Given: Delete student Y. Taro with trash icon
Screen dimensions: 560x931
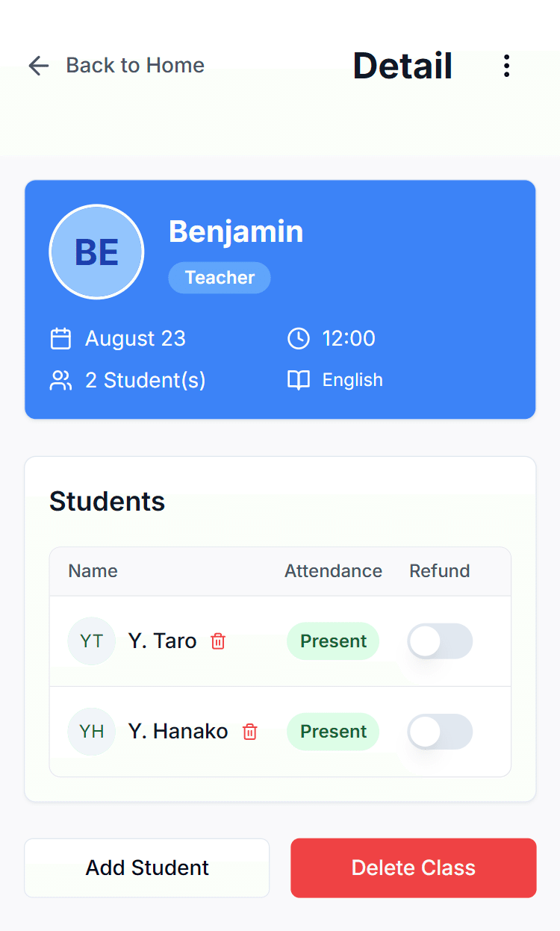Looking at the screenshot, I should (x=218, y=641).
